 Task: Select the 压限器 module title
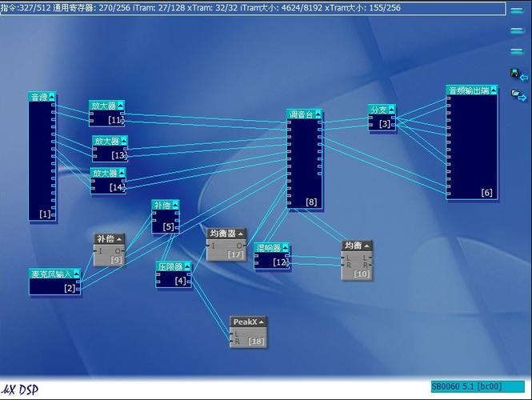pyautogui.click(x=170, y=266)
